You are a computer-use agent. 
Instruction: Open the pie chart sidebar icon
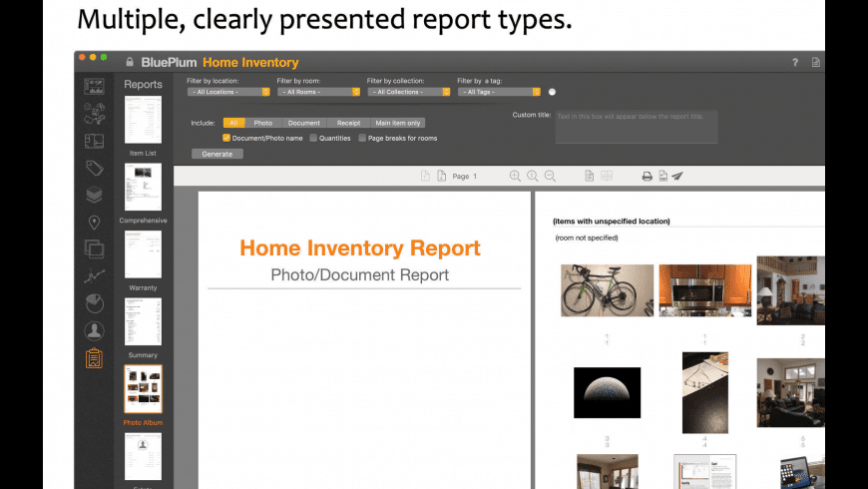94,303
